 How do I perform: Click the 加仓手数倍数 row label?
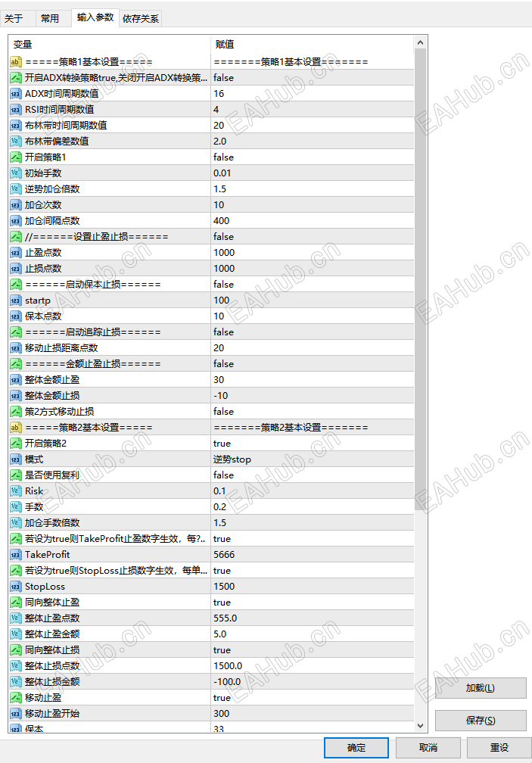[52, 523]
